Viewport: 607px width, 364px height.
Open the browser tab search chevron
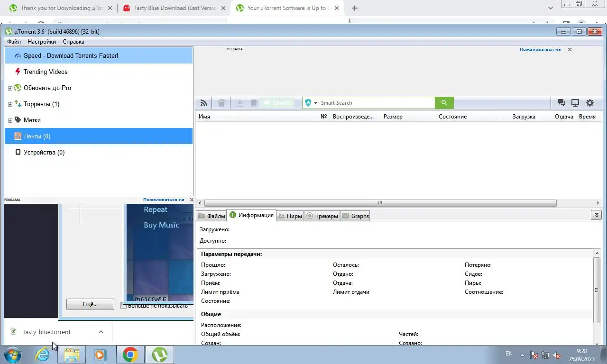point(551,8)
